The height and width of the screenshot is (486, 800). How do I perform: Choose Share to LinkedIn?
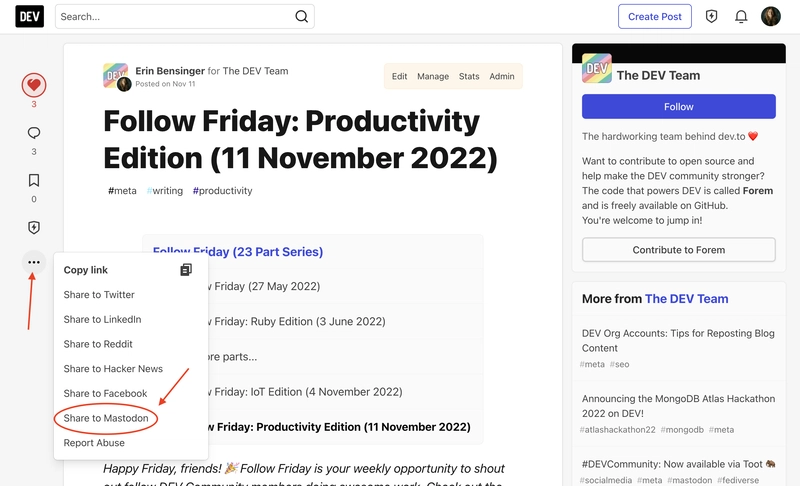pyautogui.click(x=102, y=319)
